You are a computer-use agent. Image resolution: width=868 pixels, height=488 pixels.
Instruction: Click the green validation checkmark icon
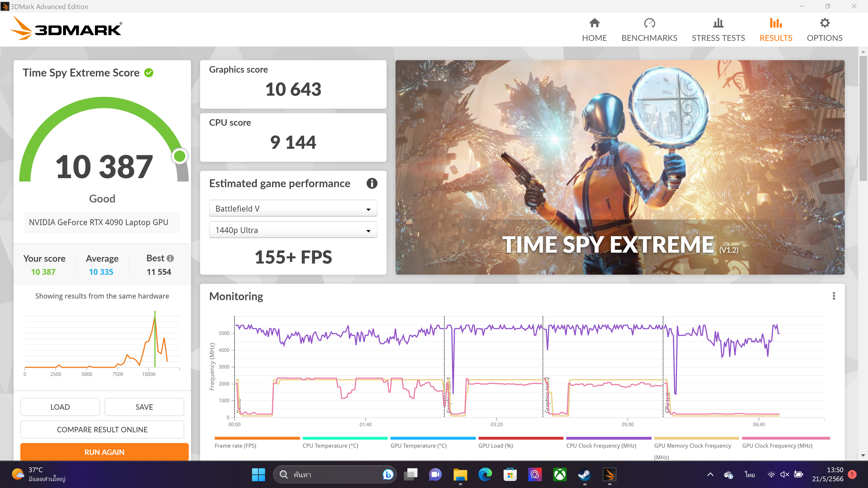click(x=149, y=73)
